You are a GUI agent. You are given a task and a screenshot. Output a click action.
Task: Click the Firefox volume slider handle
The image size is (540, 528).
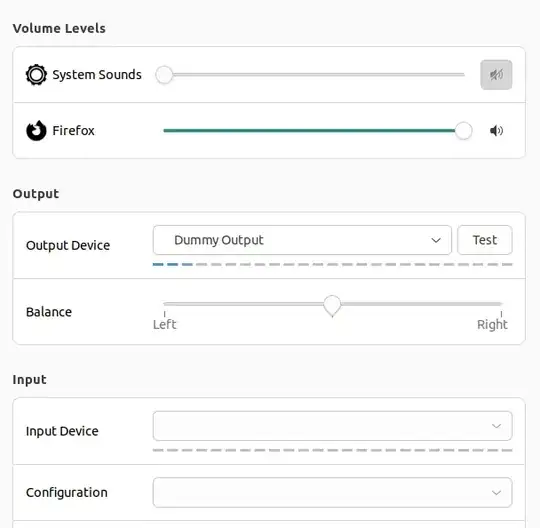(463, 131)
